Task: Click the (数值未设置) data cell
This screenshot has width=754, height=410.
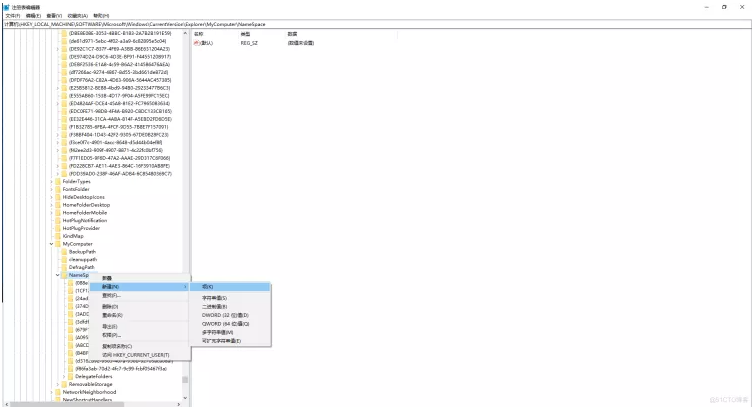Action: (x=301, y=43)
